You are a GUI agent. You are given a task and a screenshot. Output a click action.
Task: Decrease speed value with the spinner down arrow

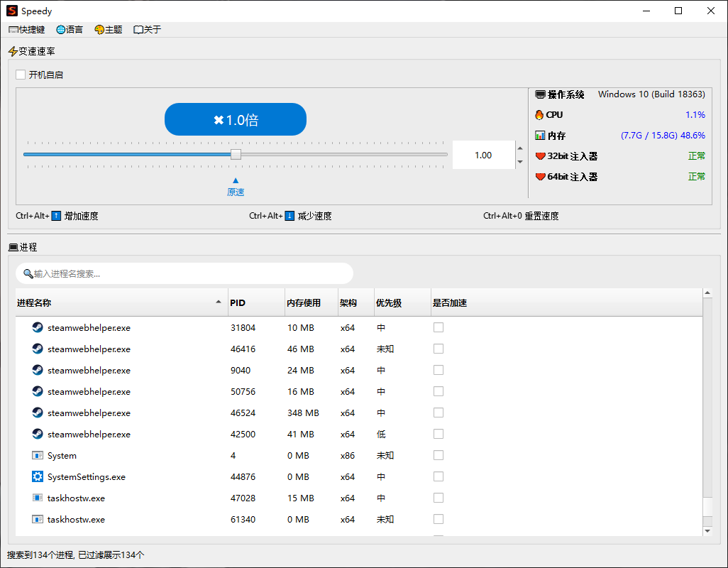519,162
